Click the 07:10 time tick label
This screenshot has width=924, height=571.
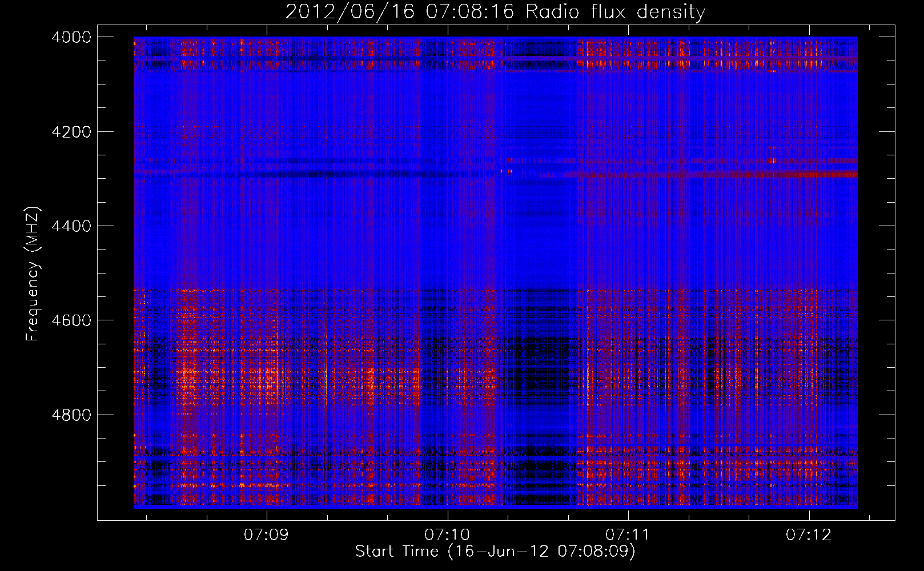447,535
